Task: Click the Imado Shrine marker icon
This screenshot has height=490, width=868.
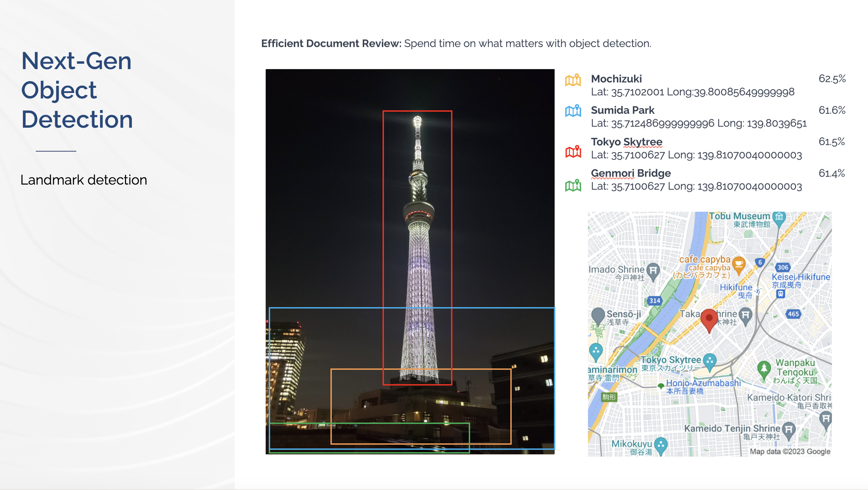Action: (x=653, y=270)
